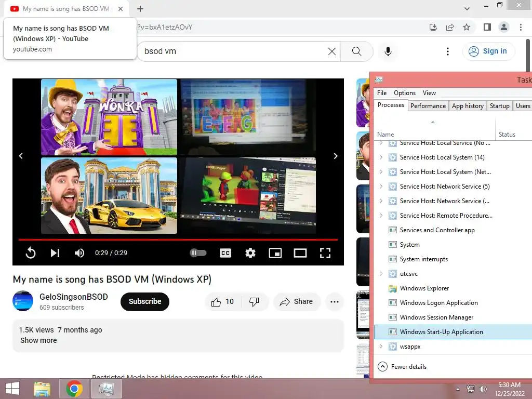
Task: Clear the search box with X
Action: point(332,51)
